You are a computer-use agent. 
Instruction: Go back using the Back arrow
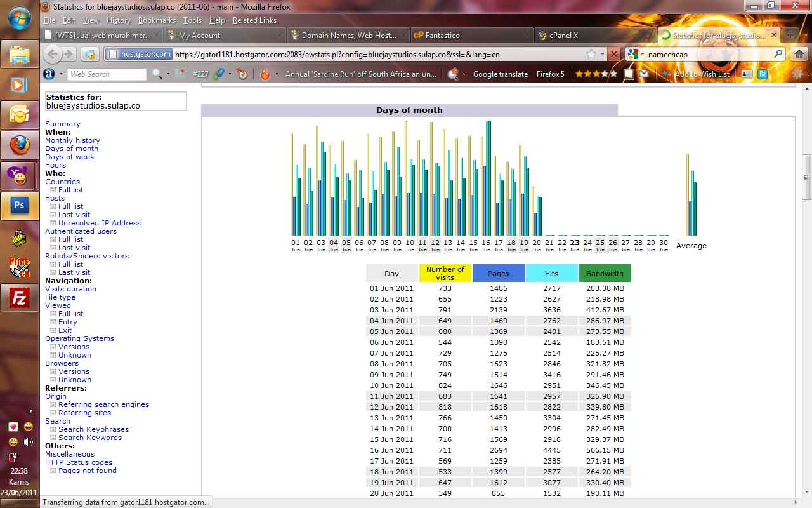tap(53, 54)
